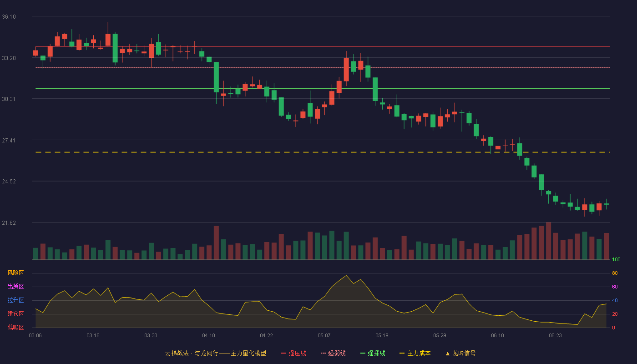Click the 05-19 date label

[382, 335]
